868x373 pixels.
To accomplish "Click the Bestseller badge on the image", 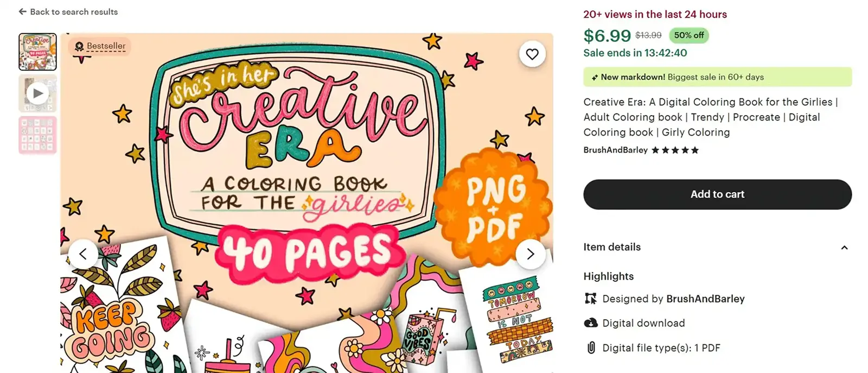I will tap(99, 46).
